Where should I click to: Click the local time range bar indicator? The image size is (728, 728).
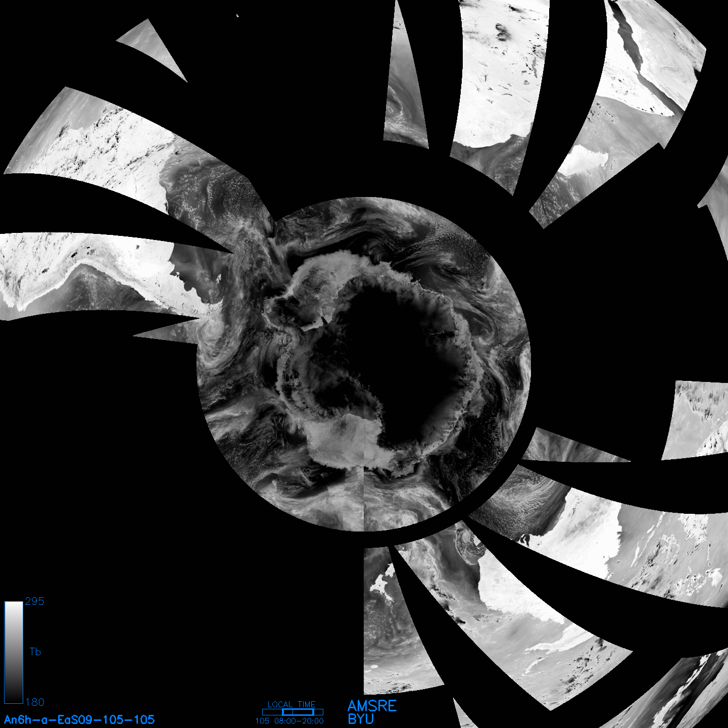point(293,712)
